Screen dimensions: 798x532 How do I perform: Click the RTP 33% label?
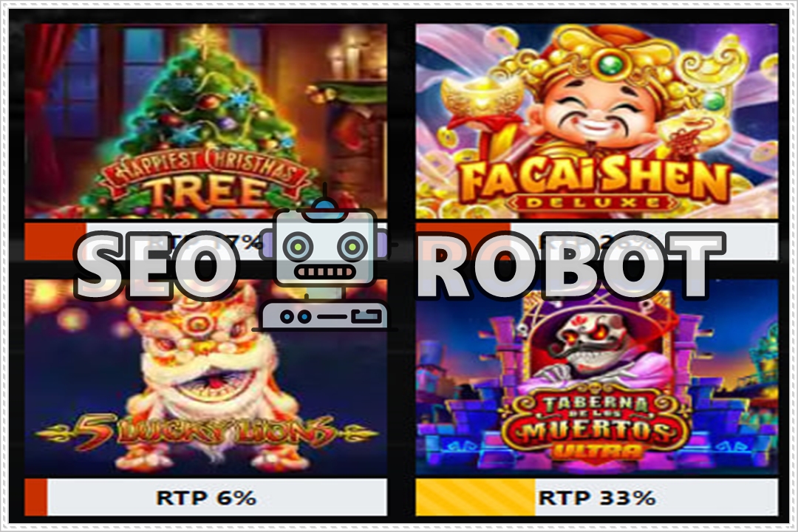(597, 497)
